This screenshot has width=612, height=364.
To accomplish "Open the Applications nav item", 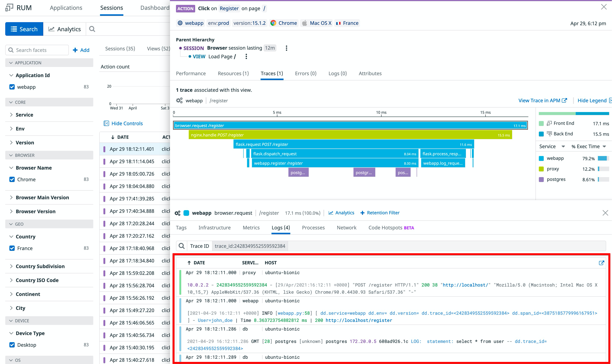I will tap(66, 8).
